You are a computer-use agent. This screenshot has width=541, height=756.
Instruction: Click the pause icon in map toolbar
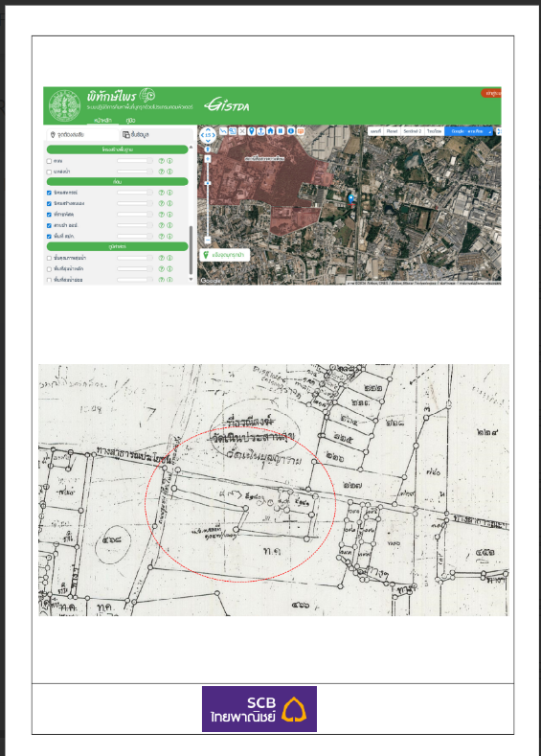281,131
